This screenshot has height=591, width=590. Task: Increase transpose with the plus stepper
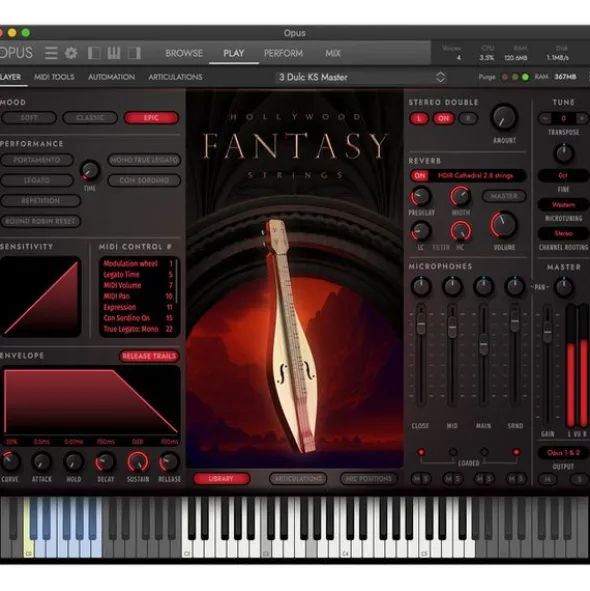point(582,118)
